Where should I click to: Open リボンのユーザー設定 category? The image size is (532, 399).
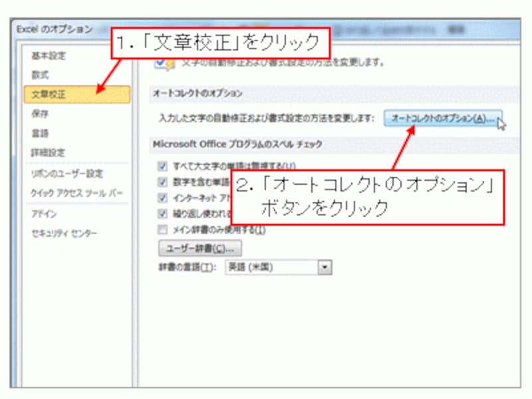pyautogui.click(x=66, y=174)
